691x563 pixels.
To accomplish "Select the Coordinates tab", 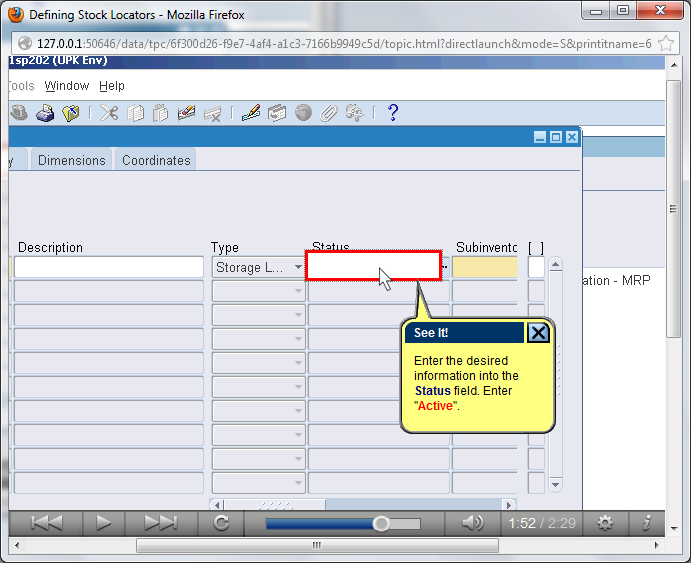I will [x=156, y=160].
